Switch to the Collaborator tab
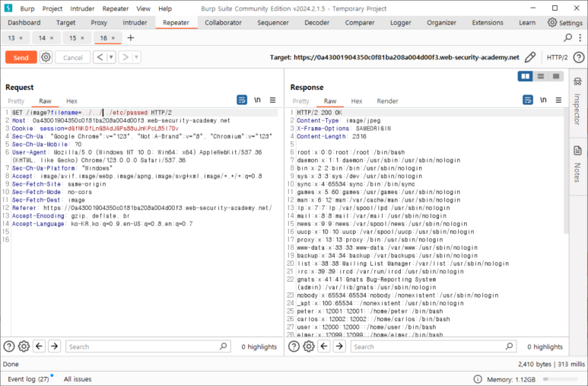 click(223, 23)
